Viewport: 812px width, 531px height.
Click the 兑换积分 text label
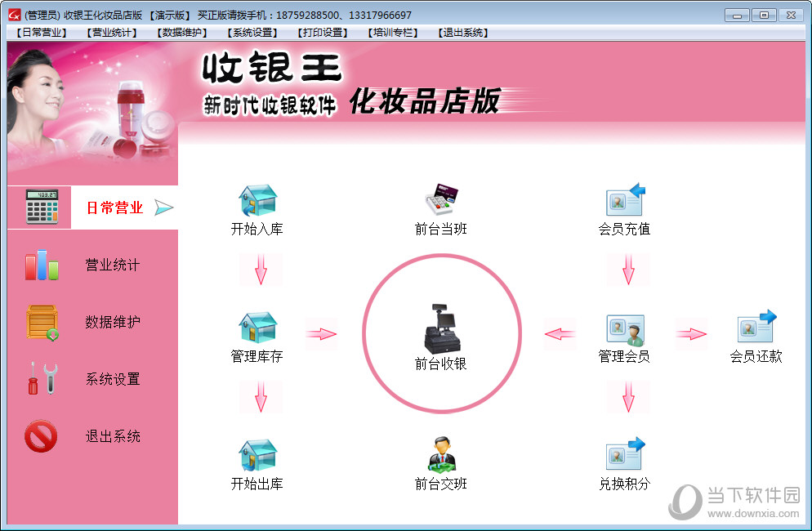(x=625, y=484)
